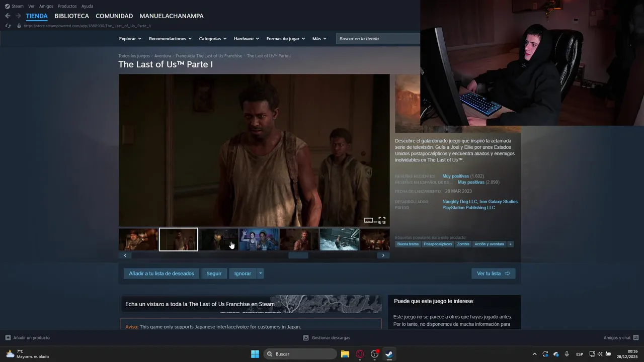Open the Productos menu

(67, 6)
